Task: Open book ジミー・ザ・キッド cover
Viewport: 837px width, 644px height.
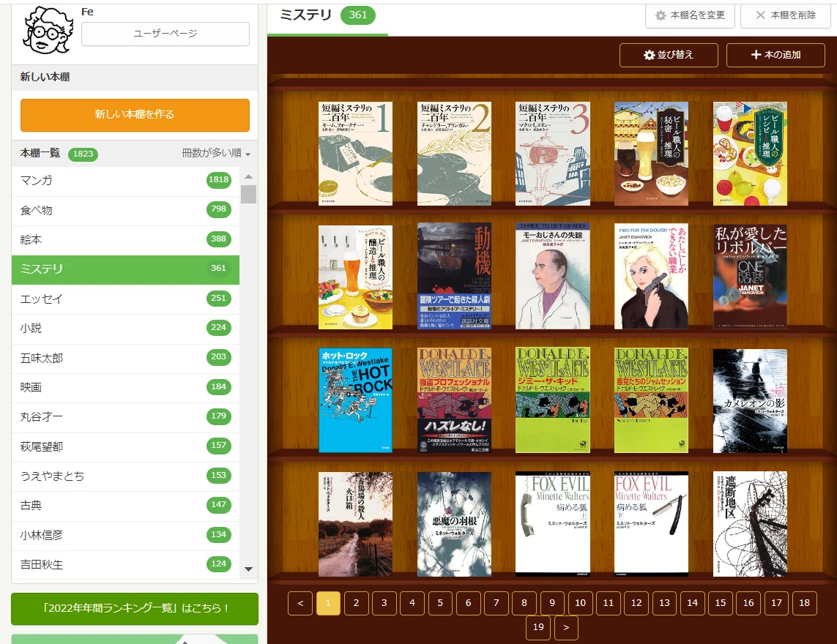Action: tap(553, 400)
